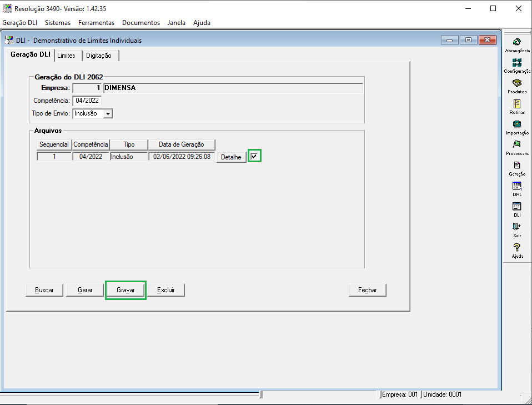Open the Geração DLI menu
Screen dimensions: 532x405
point(19,23)
